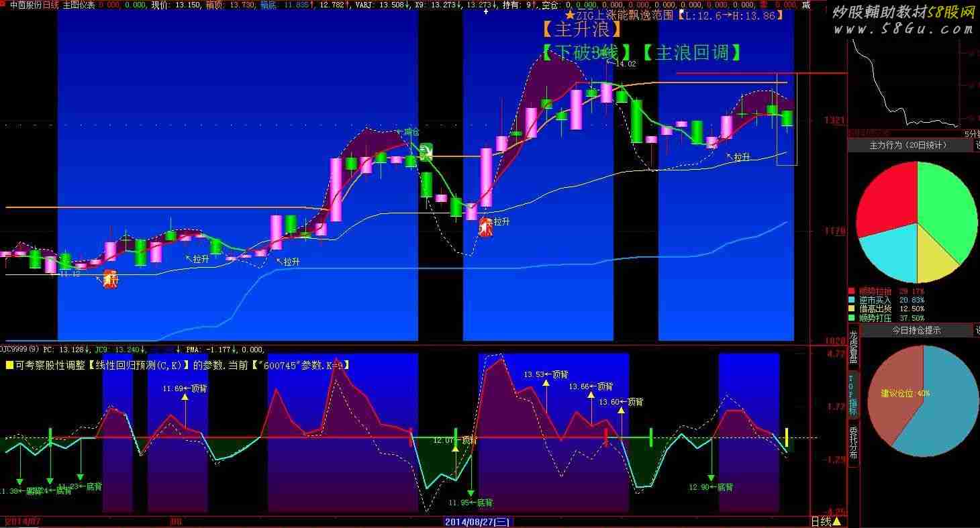Click 逆市买入 20.83% legend text
This screenshot has width=980, height=528.
click(x=891, y=301)
